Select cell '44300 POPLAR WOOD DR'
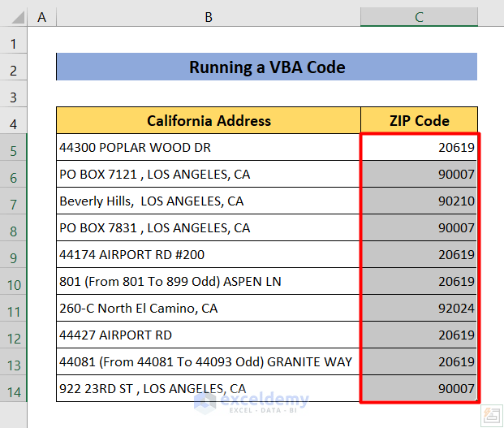 (209, 147)
